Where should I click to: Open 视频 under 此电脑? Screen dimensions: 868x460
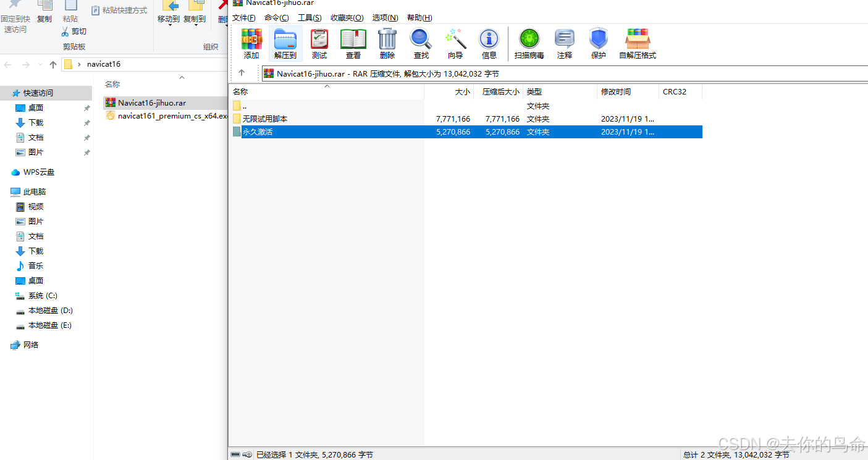click(x=36, y=206)
